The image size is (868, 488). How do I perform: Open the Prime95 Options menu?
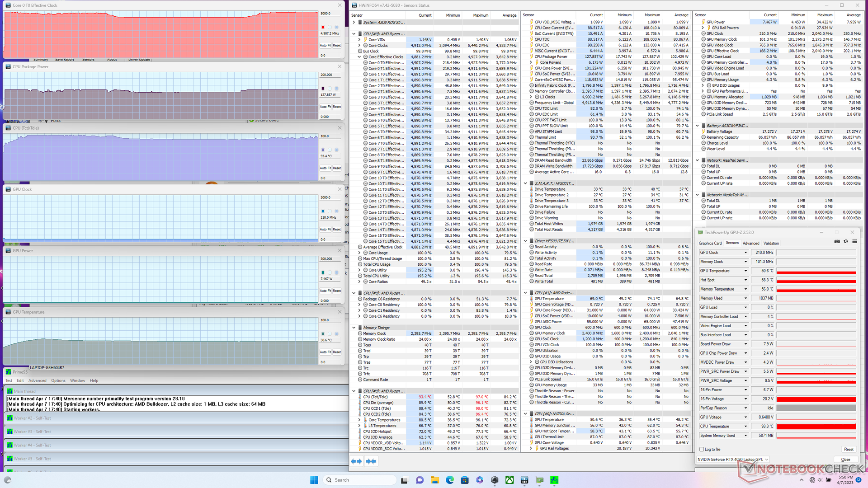[58, 380]
